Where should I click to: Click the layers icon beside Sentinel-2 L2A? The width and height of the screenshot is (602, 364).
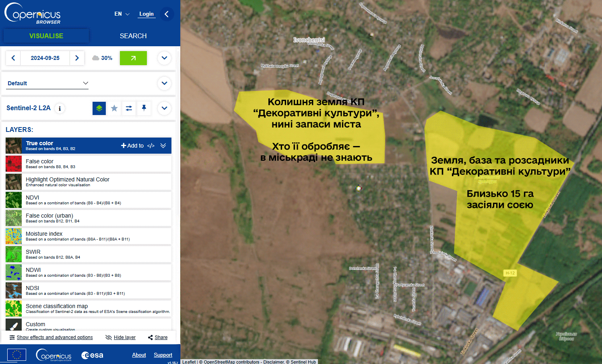99,108
